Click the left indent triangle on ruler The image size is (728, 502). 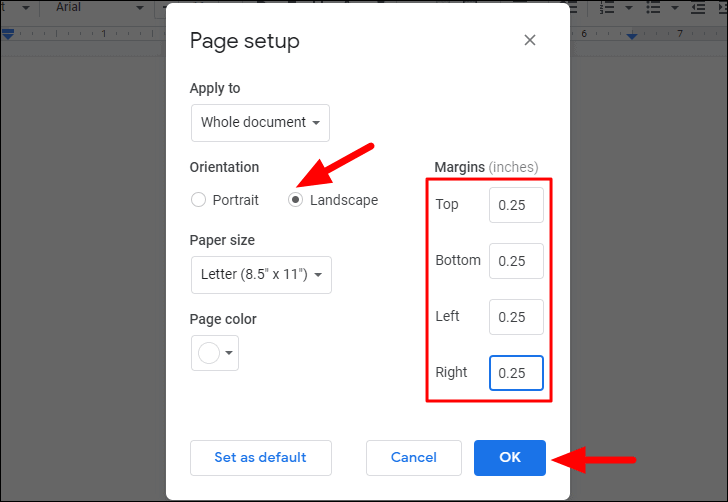[8, 36]
